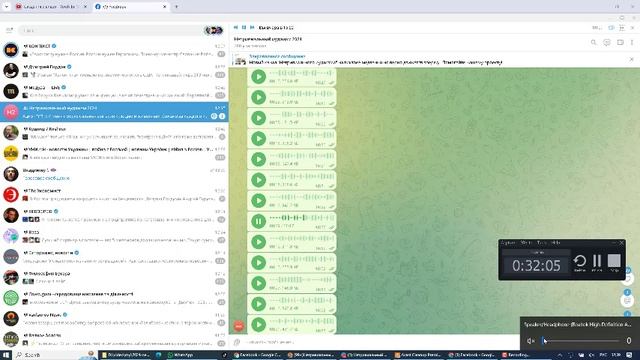Toggle the right info sidebar panel icon
The width and height of the screenshot is (640, 360).
620,42
